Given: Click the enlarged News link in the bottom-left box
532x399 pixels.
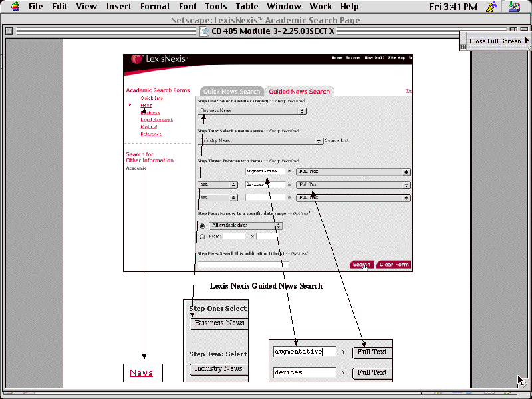Looking at the screenshot, I should (x=141, y=373).
